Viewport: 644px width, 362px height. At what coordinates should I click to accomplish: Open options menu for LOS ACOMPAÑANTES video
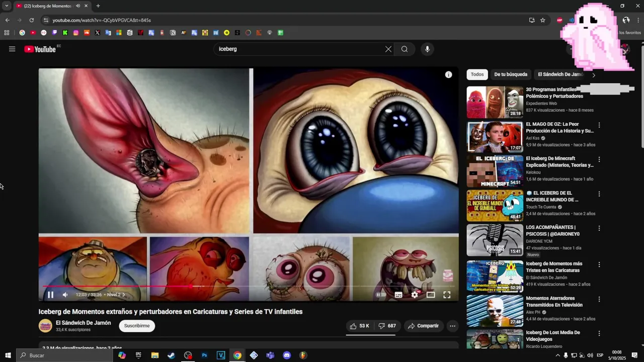(x=599, y=228)
